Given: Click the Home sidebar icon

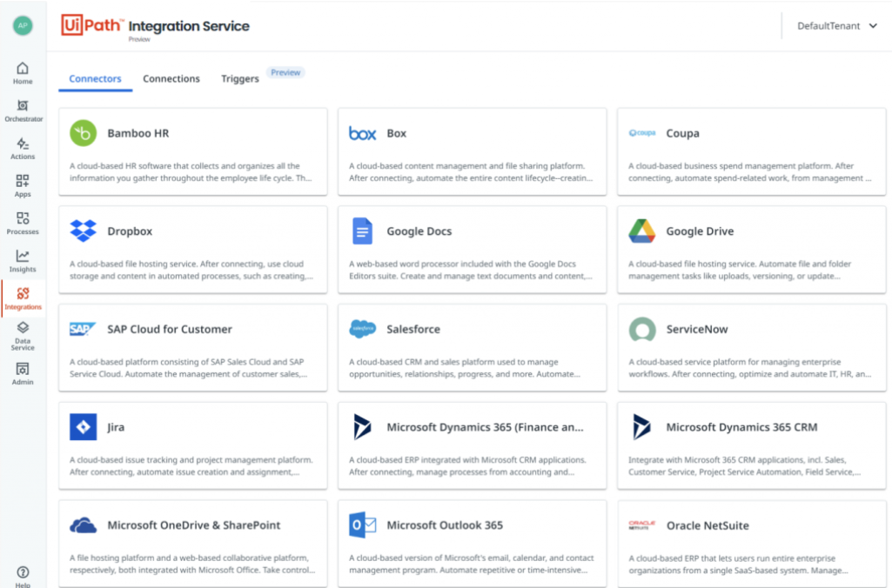Looking at the screenshot, I should [23, 72].
